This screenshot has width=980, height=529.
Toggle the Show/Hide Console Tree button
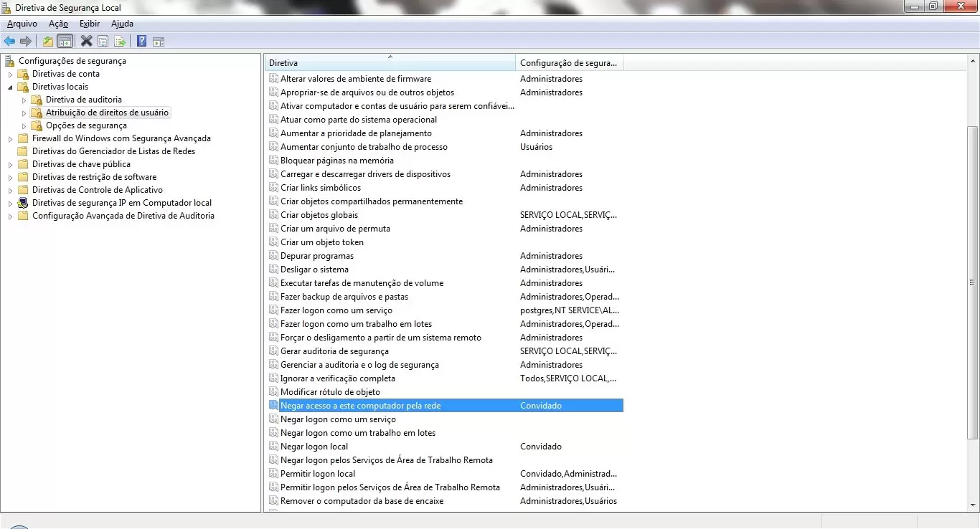65,41
